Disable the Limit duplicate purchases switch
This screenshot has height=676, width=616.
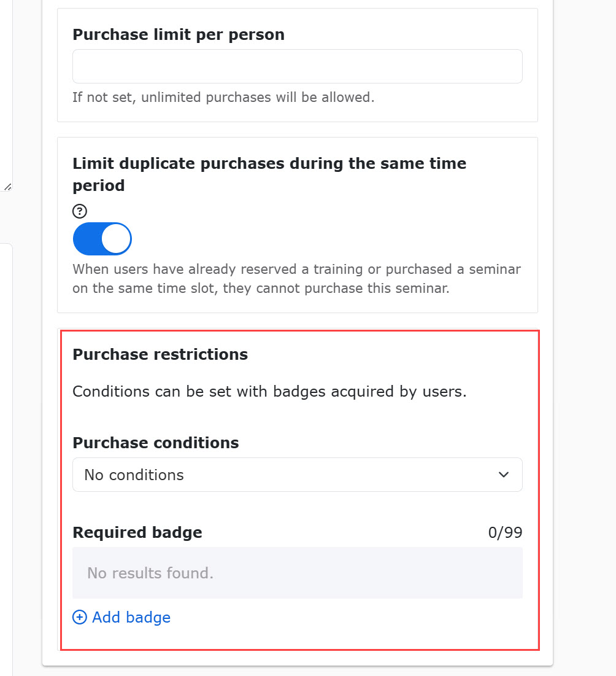point(102,239)
